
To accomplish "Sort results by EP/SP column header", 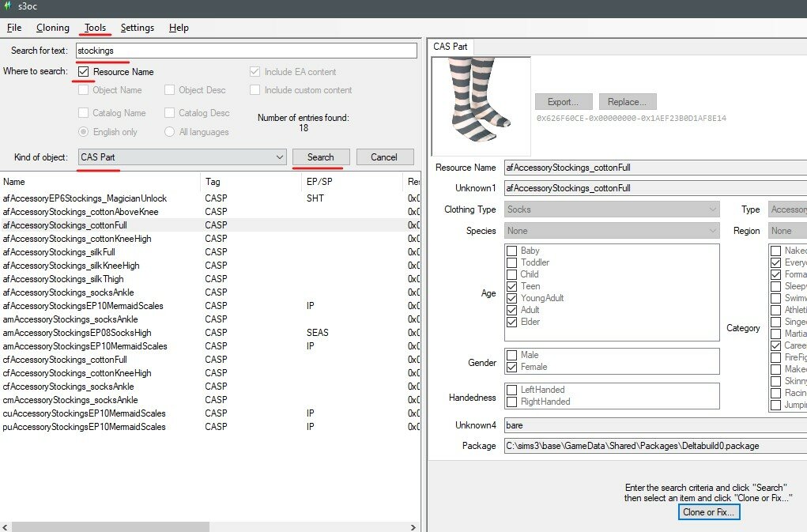I will point(351,182).
